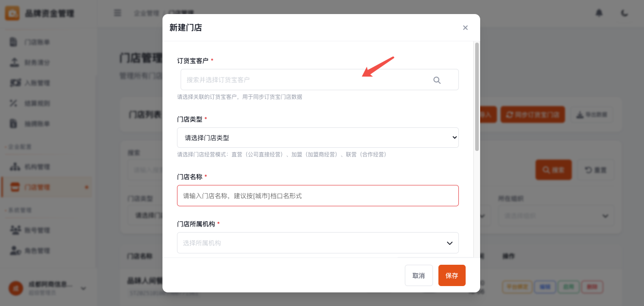Focus the 门店名称 input field

[x=318, y=196]
